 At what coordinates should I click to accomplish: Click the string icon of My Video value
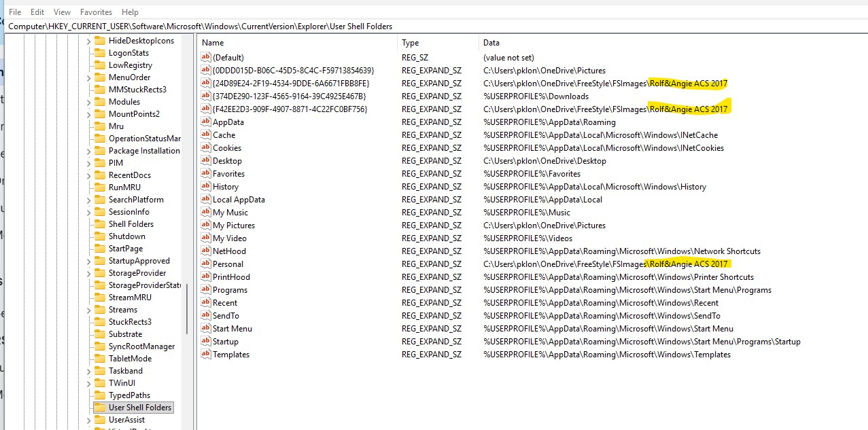206,238
